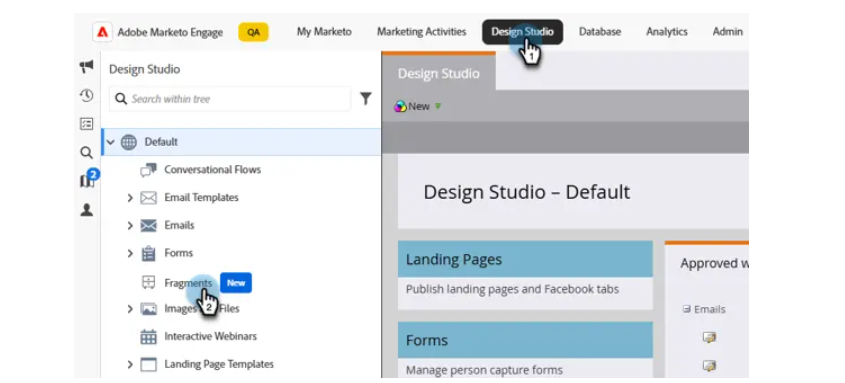Screen dimensions: 845x383
Task: Click the Interactive Webinars calendar icon
Action: pyautogui.click(x=148, y=337)
